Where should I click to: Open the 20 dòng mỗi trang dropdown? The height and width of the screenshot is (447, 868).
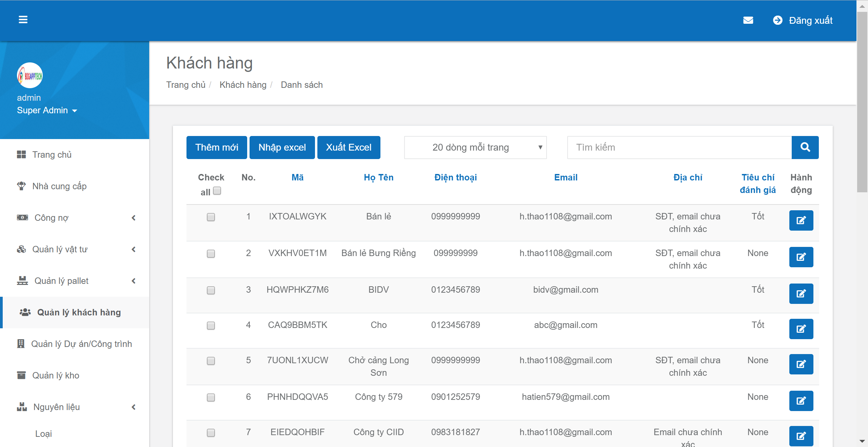[475, 148]
